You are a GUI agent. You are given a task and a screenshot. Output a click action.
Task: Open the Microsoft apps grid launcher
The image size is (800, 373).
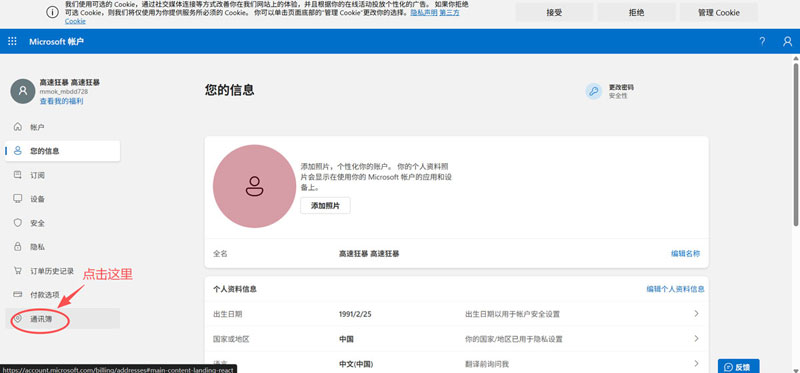pyautogui.click(x=12, y=41)
